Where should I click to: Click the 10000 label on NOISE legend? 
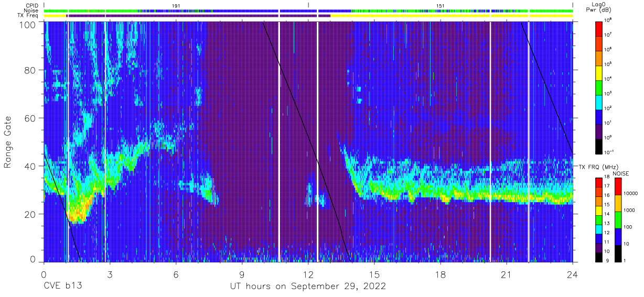coord(631,194)
